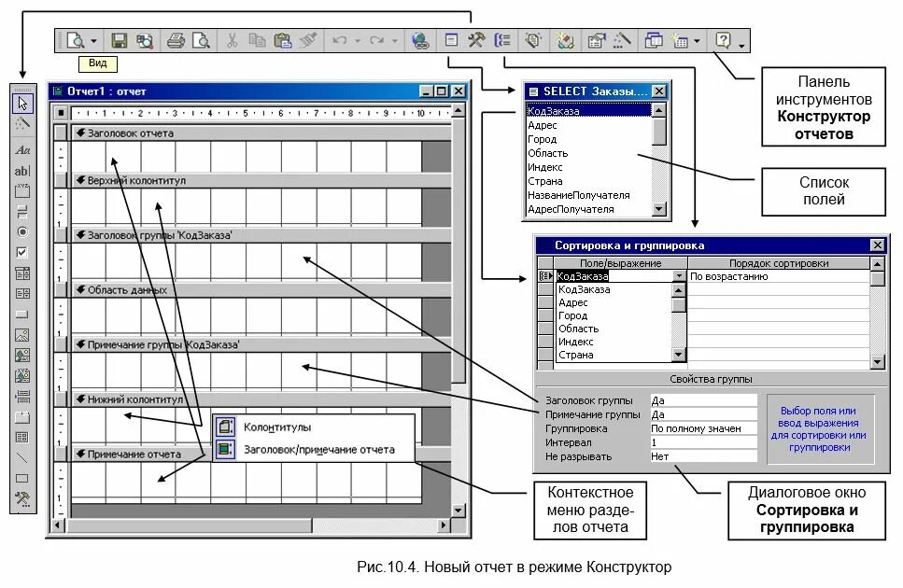Open More Controls at toolbox bottom
903x588 pixels.
pyautogui.click(x=22, y=498)
